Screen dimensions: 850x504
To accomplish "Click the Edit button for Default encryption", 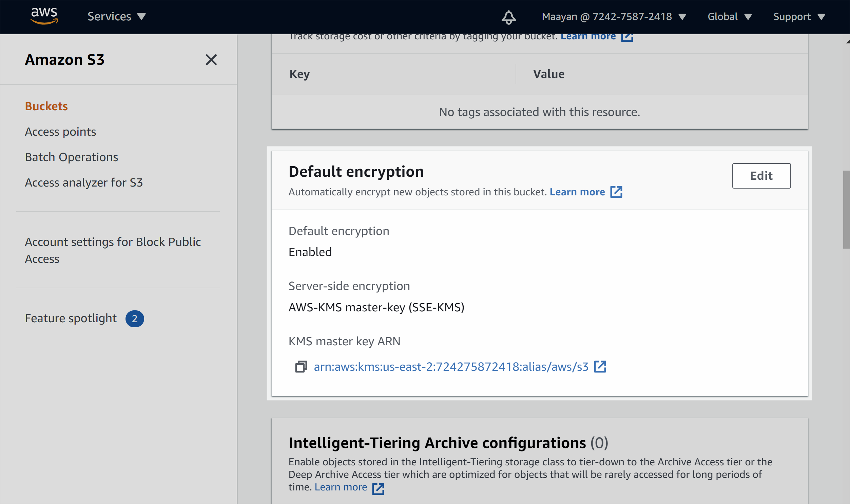I will coord(761,176).
